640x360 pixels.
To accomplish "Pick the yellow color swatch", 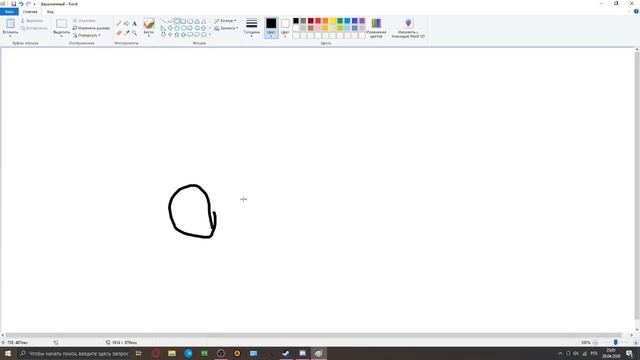I will click(333, 21).
